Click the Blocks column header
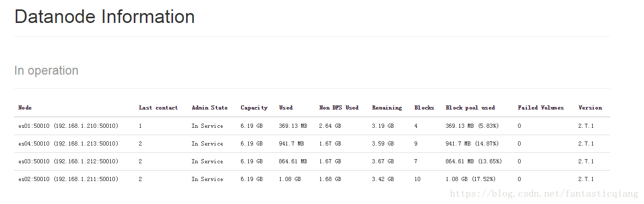 (x=424, y=108)
